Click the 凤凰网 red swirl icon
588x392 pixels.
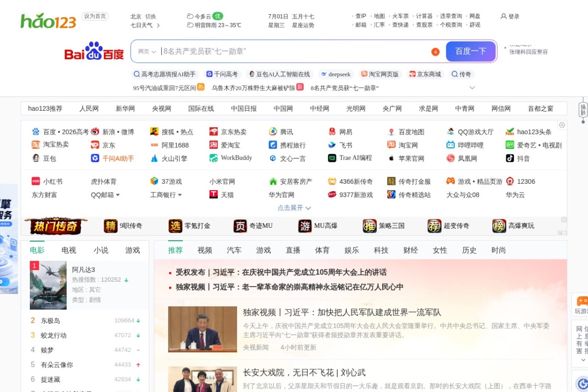(451, 158)
